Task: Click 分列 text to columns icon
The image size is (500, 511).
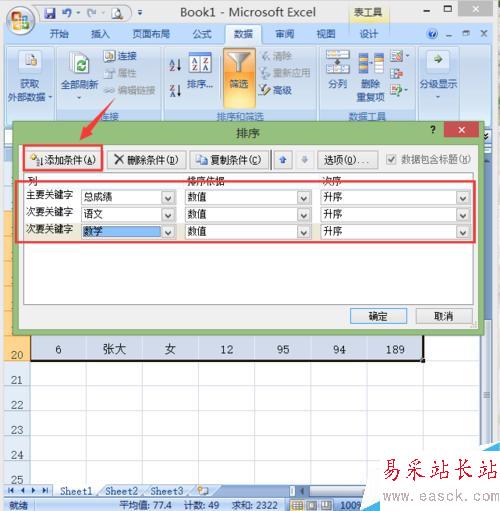Action: [x=338, y=62]
